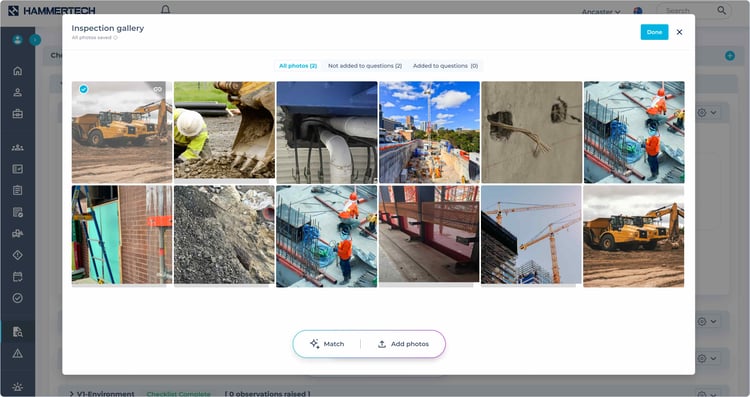This screenshot has width=750, height=397.
Task: Select the unchecked dump truck photo
Action: (x=634, y=236)
